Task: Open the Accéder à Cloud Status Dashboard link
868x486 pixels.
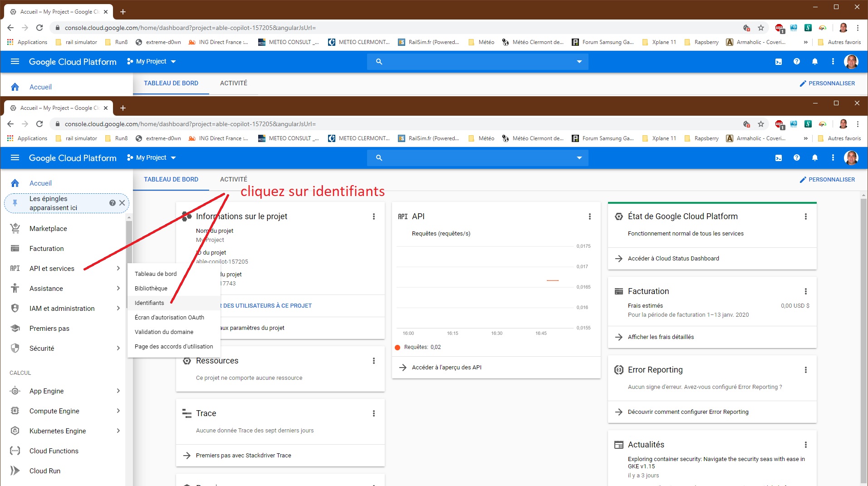Action: (673, 258)
